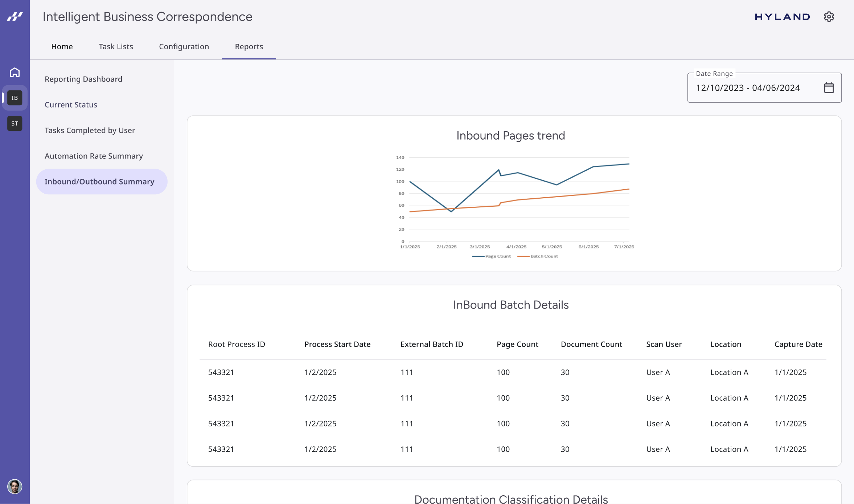
Task: Open the user avatar profile picture
Action: pos(15,486)
